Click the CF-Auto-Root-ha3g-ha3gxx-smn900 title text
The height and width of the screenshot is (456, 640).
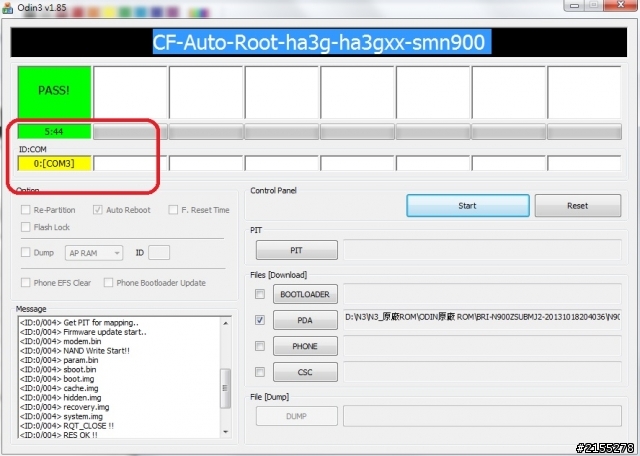(x=318, y=42)
